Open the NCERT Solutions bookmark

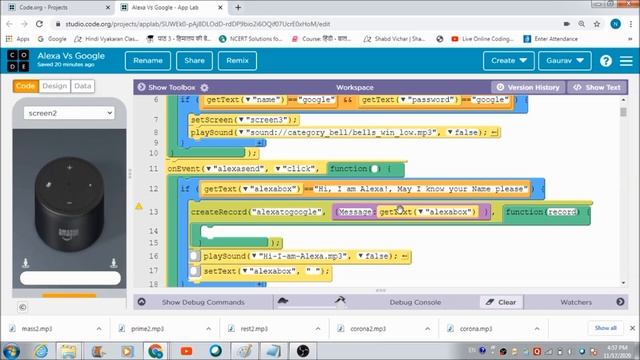(251, 39)
